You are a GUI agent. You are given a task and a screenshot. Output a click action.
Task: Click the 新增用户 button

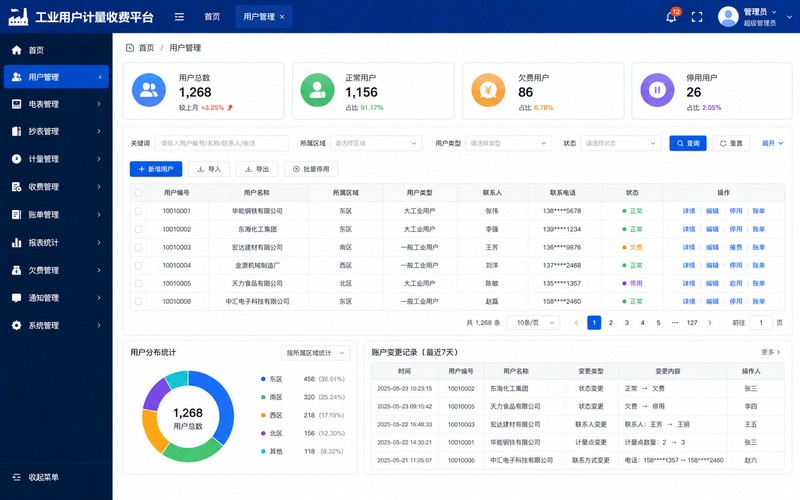click(x=156, y=169)
